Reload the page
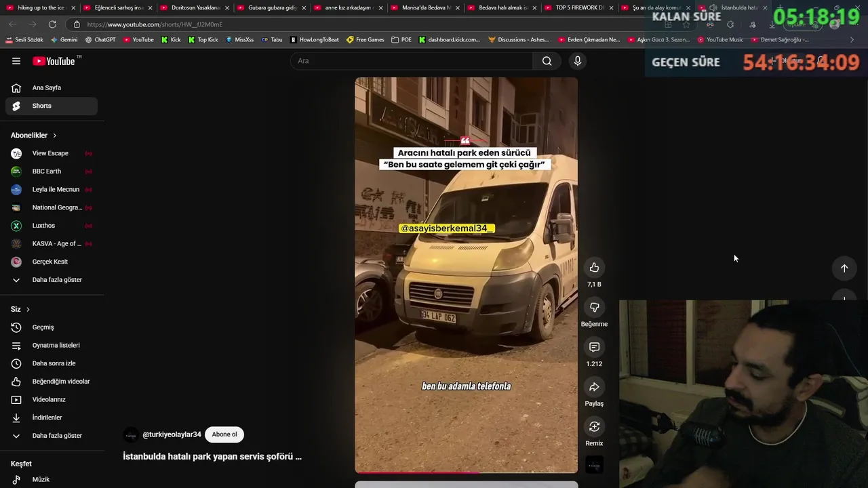Viewport: 868px width, 488px height. click(x=52, y=24)
